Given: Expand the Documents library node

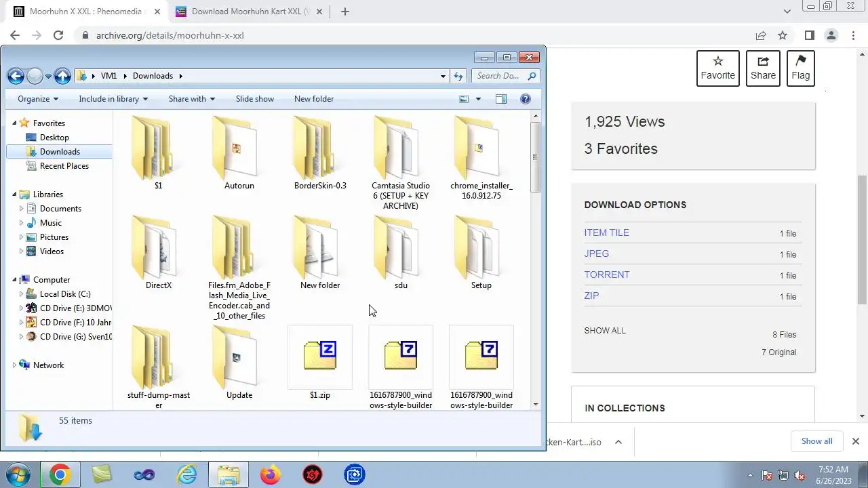Looking at the screenshot, I should 21,208.
